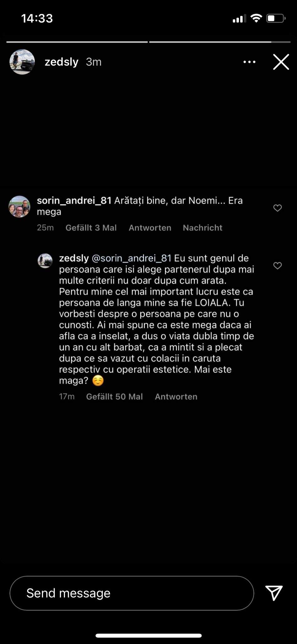Viewport: 297px width, 644px height.
Task: Tap the sorin_andrei_81 comment username
Action: click(x=74, y=201)
